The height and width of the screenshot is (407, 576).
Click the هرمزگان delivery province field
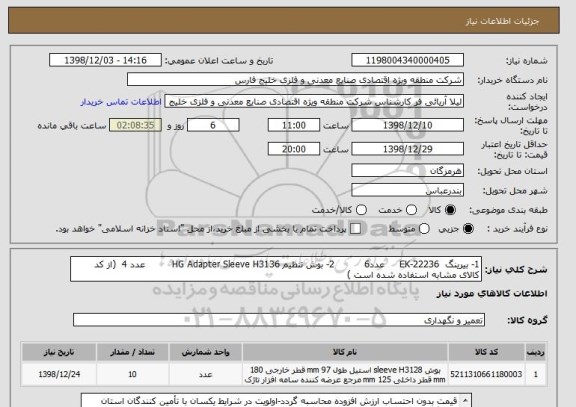[x=407, y=171]
